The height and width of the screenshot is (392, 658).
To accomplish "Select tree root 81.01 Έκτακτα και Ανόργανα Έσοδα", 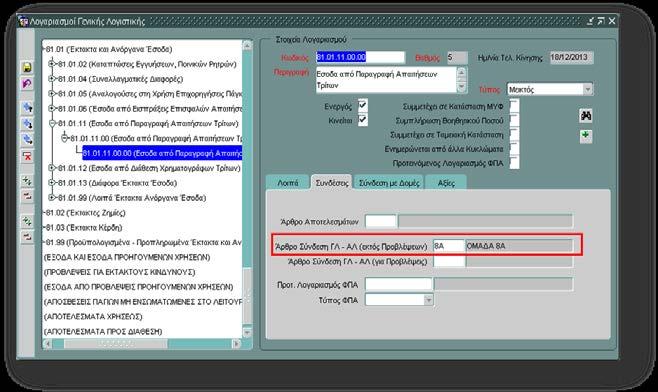I will point(109,49).
